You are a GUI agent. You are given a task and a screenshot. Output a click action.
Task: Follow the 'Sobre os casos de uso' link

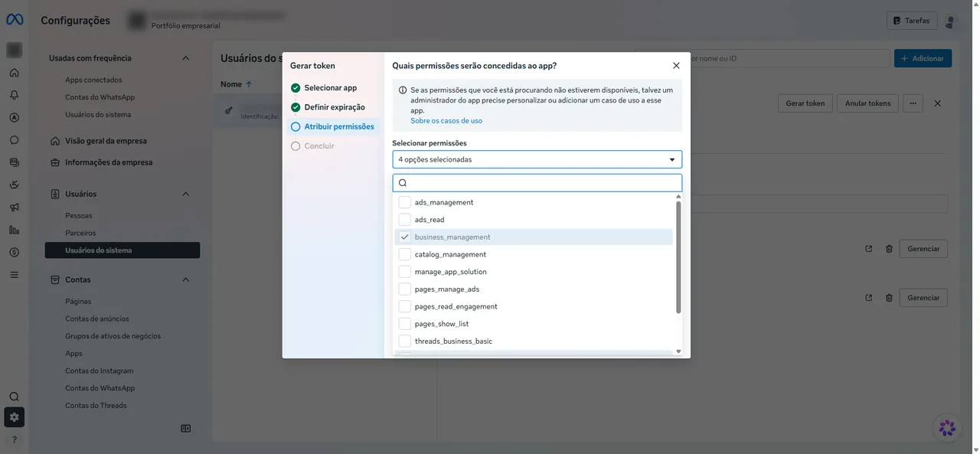[446, 121]
